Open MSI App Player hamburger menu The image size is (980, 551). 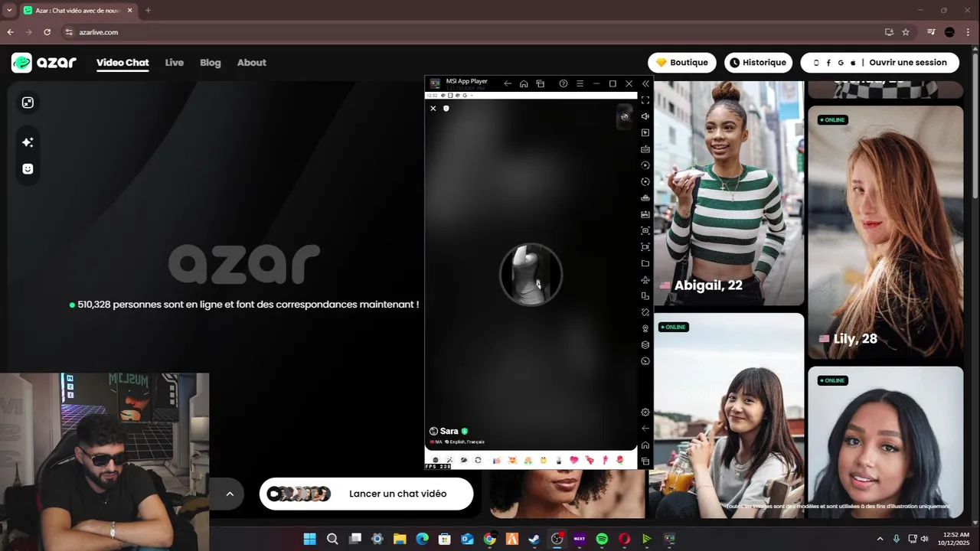[x=580, y=83]
